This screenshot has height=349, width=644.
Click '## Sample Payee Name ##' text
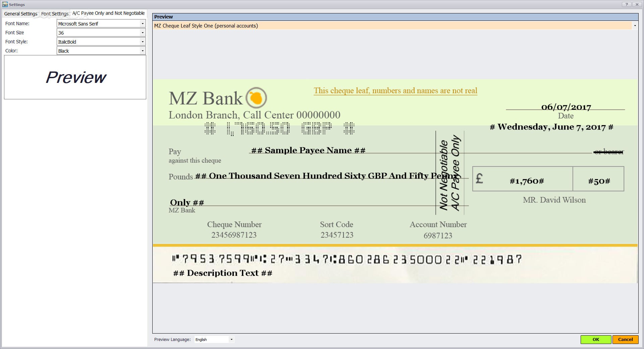coord(308,150)
